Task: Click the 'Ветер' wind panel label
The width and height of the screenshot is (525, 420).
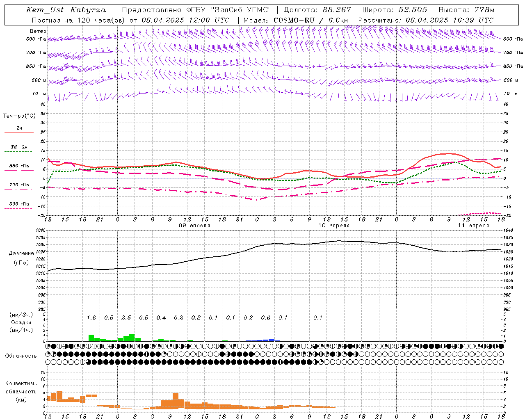Action: pyautogui.click(x=38, y=31)
